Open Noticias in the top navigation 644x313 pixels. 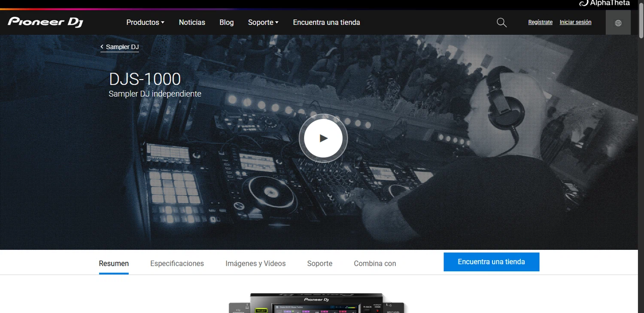pyautogui.click(x=192, y=22)
